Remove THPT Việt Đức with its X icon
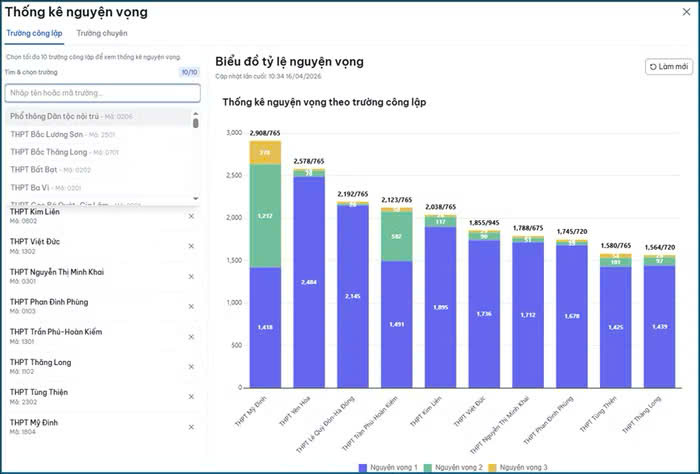The height and width of the screenshot is (474, 700). (191, 246)
